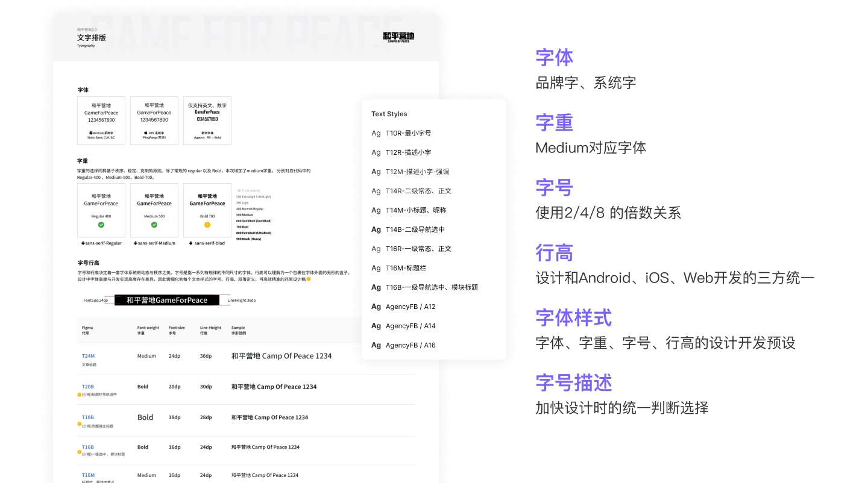This screenshot has width=868, height=483.
Task: Click the Font-weight 字重 column header
Action: click(148, 330)
